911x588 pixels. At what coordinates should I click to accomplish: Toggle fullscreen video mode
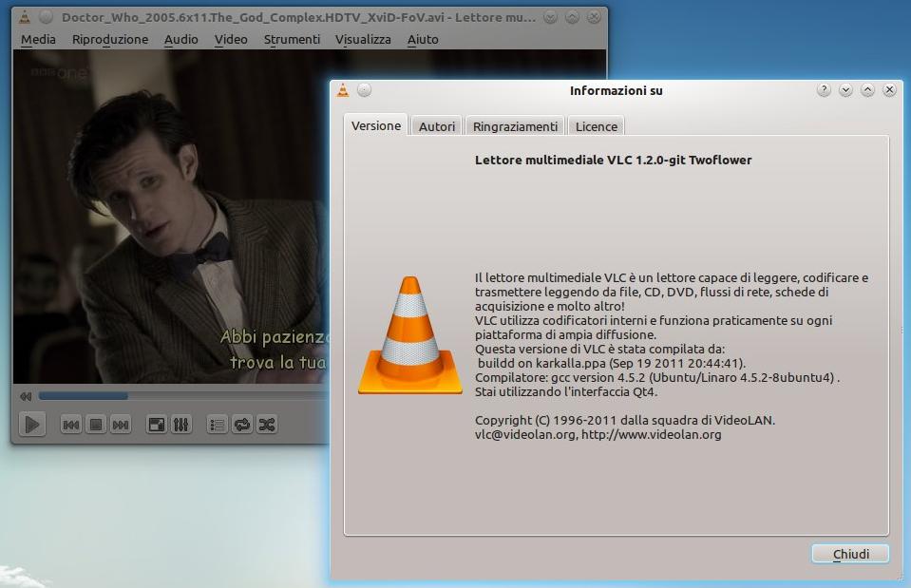(x=157, y=425)
